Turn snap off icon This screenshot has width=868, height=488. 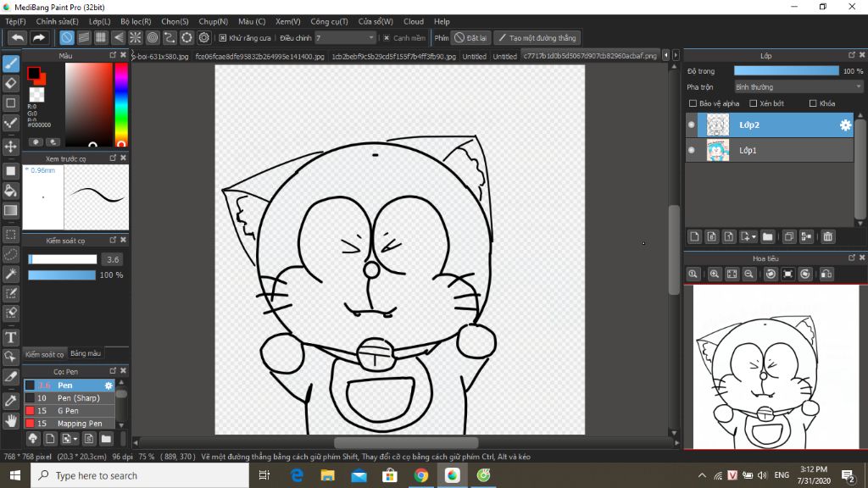pos(66,37)
